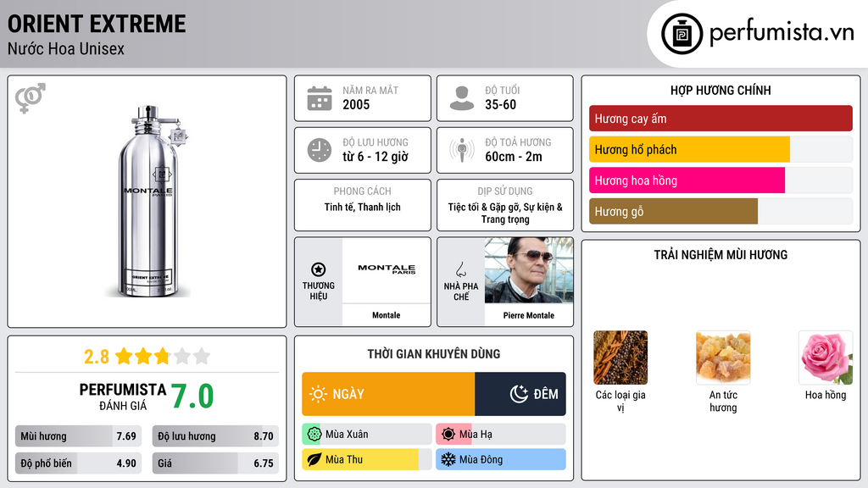The height and width of the screenshot is (488, 868).
Task: Click the person icon beside Độ tuổi
Action: tap(461, 98)
